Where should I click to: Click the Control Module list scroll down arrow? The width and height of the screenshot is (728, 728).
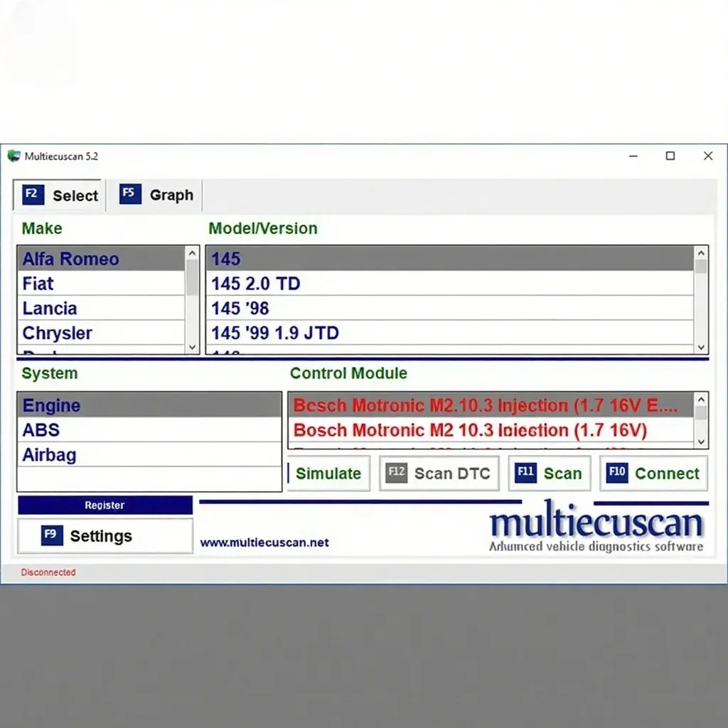click(x=701, y=441)
